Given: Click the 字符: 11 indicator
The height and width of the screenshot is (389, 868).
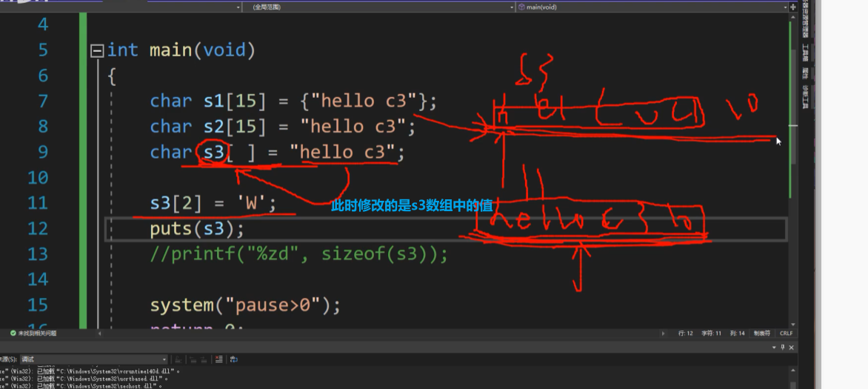Looking at the screenshot, I should tap(711, 333).
